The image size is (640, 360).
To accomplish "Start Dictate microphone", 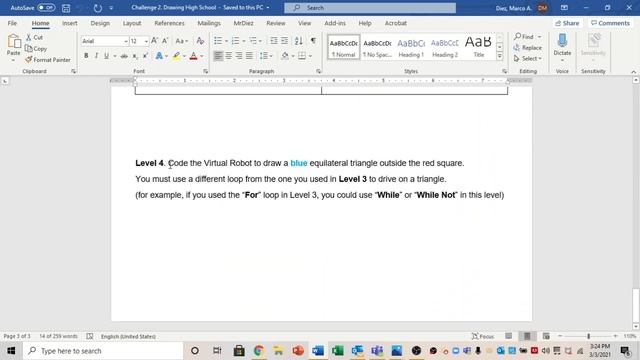I will (562, 45).
